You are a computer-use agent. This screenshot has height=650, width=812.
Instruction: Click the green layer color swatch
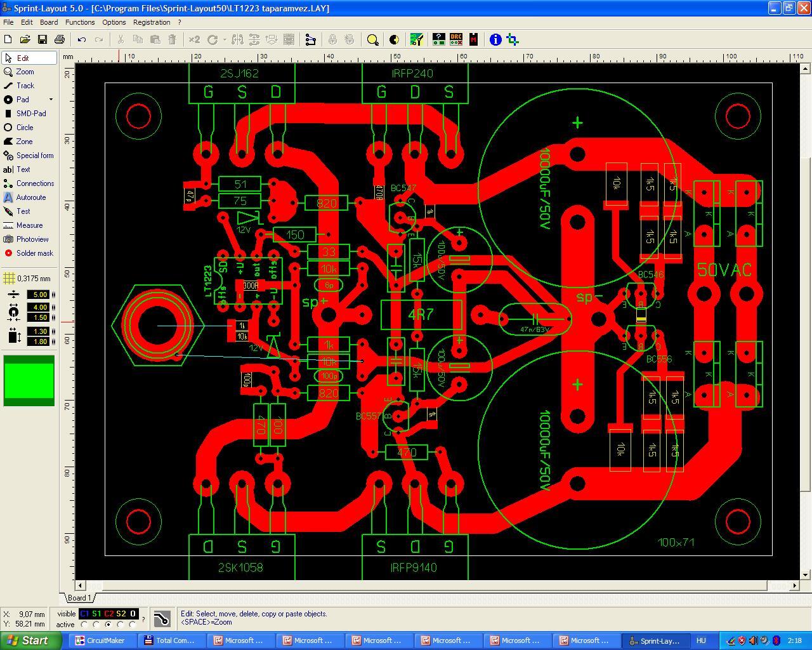coord(29,380)
